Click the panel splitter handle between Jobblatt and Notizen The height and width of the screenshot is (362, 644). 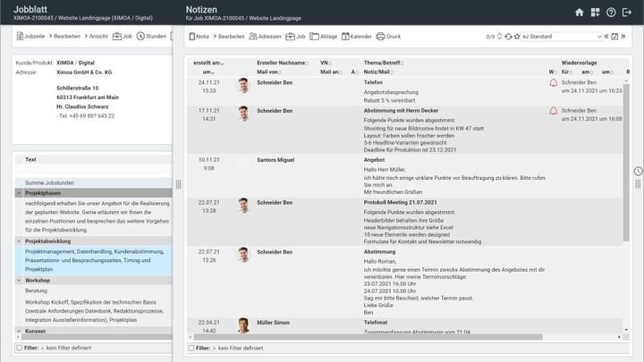click(178, 184)
